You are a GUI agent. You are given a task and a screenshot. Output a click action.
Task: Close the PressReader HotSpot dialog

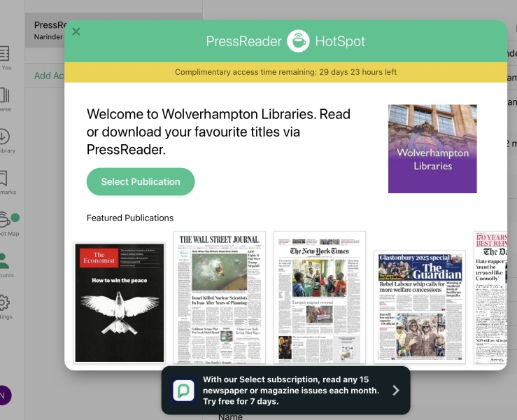pos(76,31)
